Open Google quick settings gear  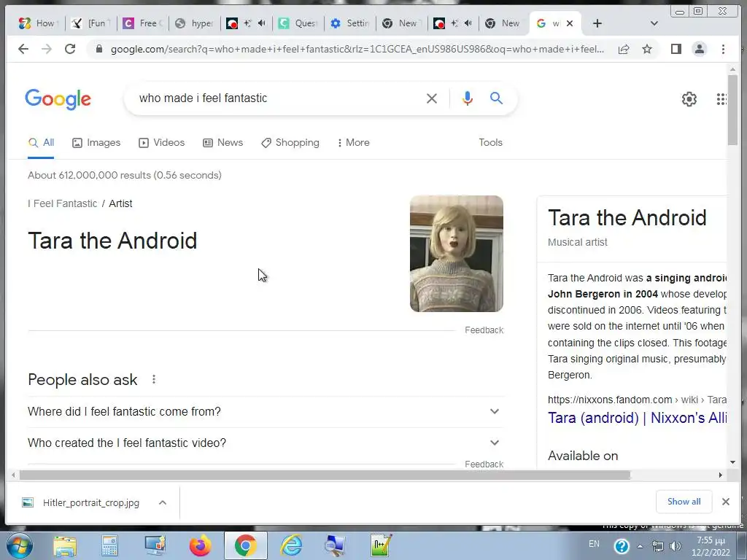689,99
